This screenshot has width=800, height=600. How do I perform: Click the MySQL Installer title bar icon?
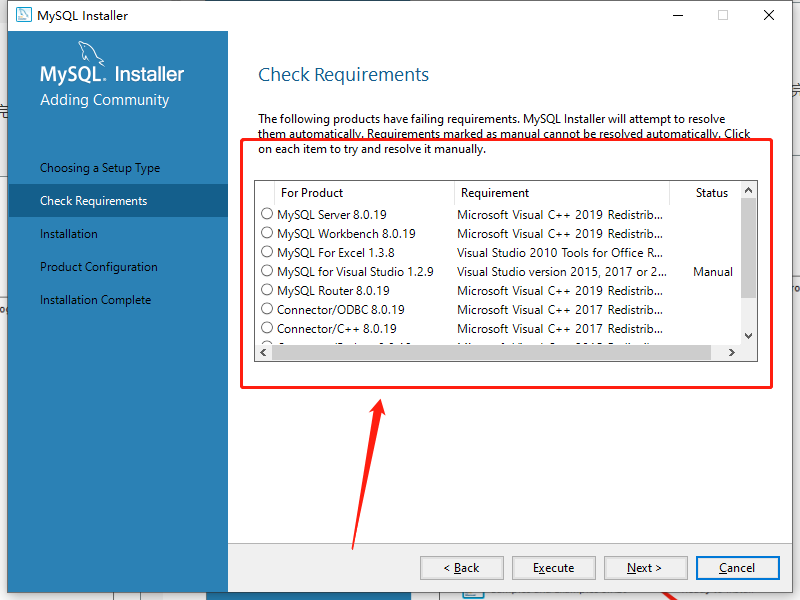[x=23, y=15]
